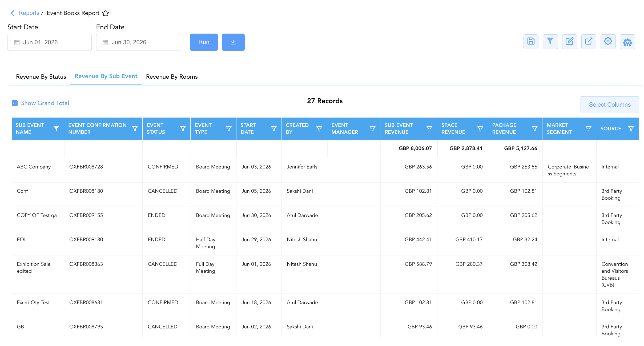Uncheck Show Grand Total checkbox
Screen dimensions: 644x346
pyautogui.click(x=15, y=103)
